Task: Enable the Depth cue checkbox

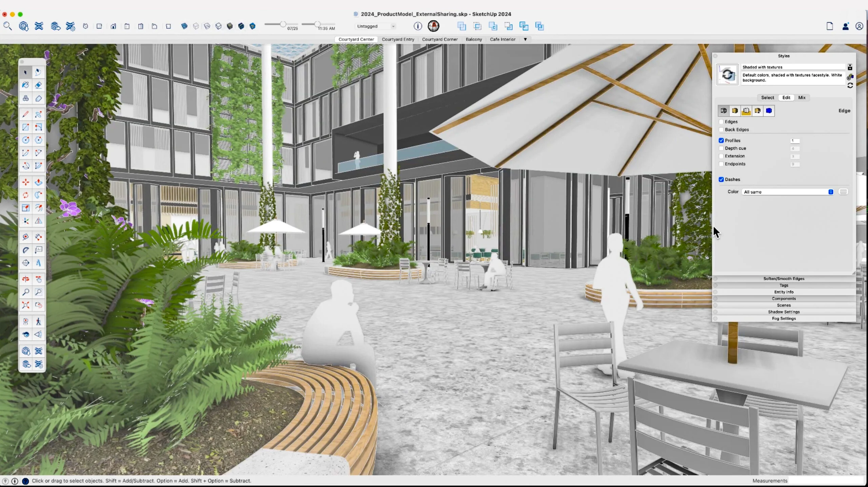Action: click(x=722, y=148)
